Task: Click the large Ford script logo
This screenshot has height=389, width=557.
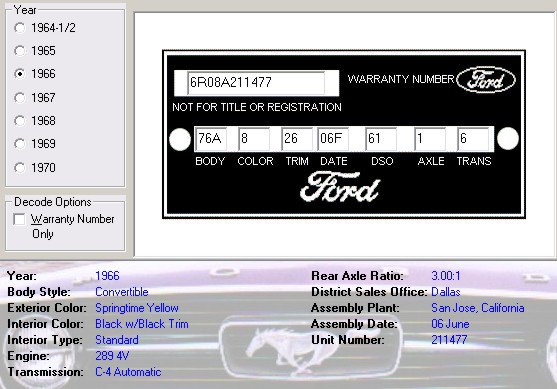Action: pyautogui.click(x=340, y=187)
